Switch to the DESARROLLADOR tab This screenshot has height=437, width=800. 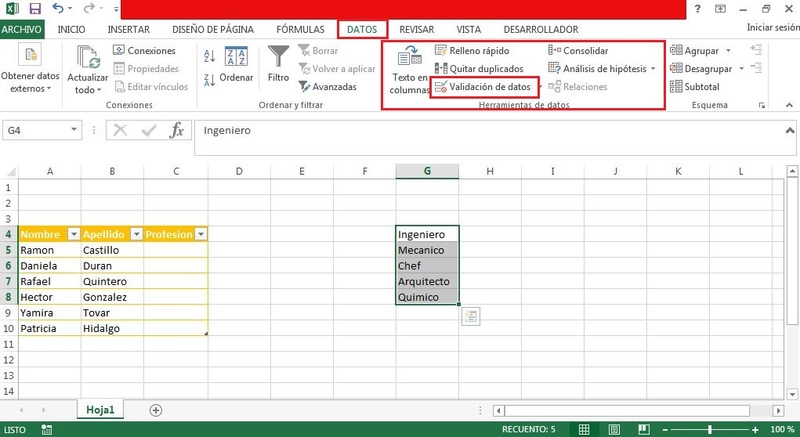click(x=541, y=30)
